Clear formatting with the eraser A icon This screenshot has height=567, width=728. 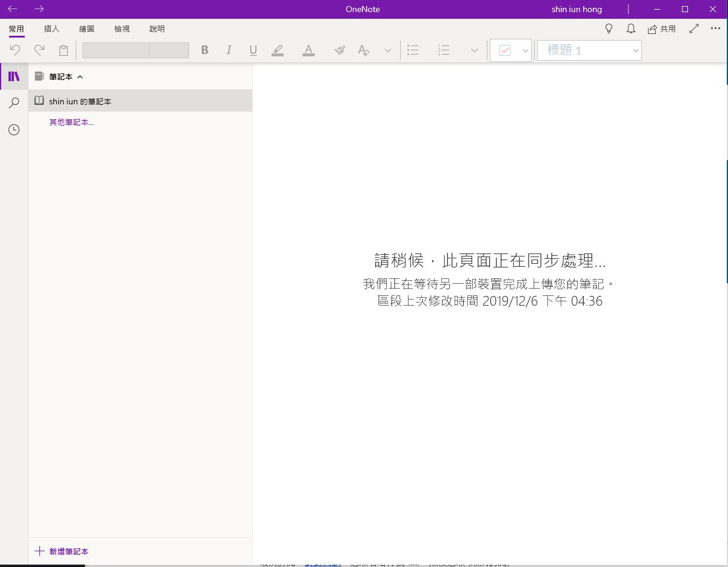pyautogui.click(x=364, y=50)
